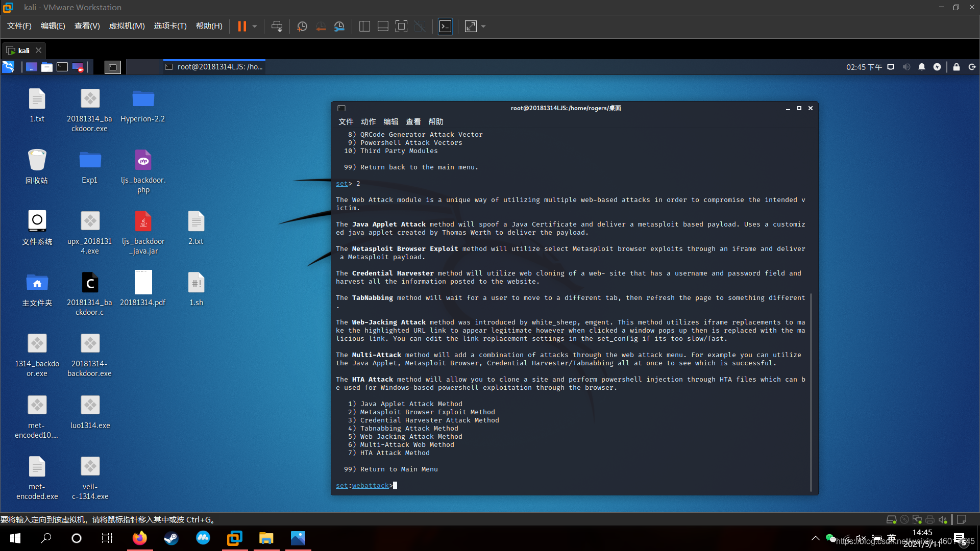Click Send Ctrl+Alt+Del toolbar icon
980x551 pixels.
click(x=277, y=27)
